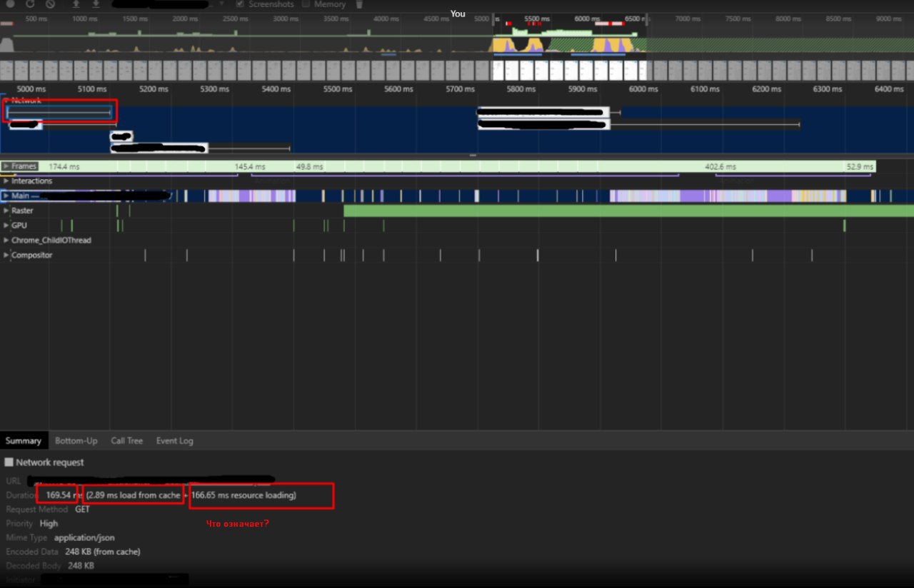Start recording with the Record button
The height and width of the screenshot is (588, 914).
tap(11, 4)
